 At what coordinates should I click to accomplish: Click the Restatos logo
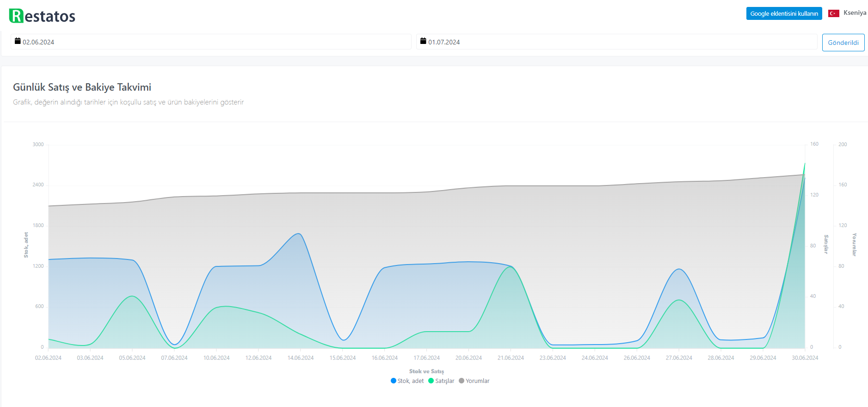click(42, 16)
